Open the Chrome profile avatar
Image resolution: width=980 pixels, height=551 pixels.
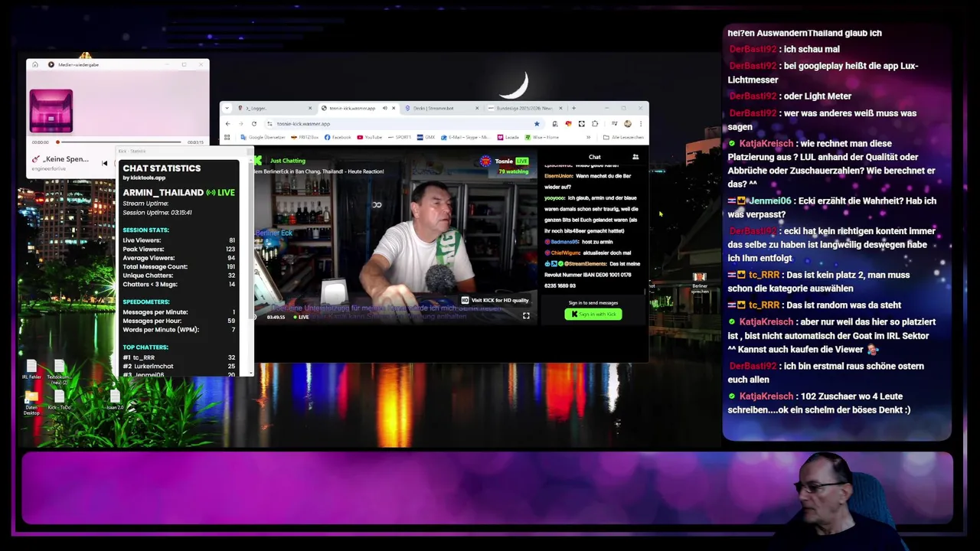628,124
